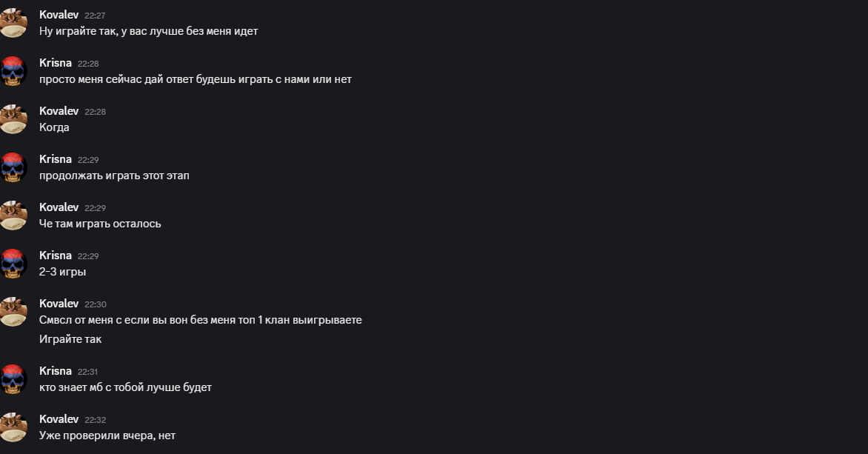Open Kovalev's avatar on the 22:30 message
Screen dimensions: 868x454
[13, 313]
